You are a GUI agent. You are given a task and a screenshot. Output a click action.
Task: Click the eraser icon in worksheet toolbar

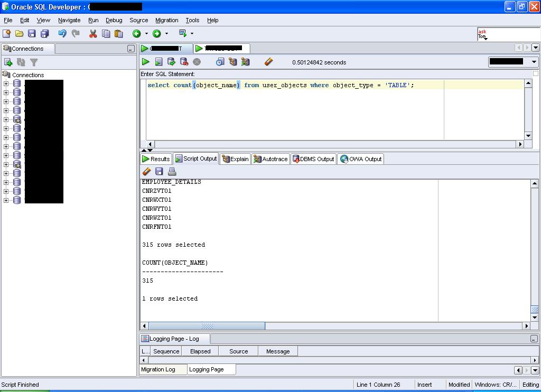(268, 62)
